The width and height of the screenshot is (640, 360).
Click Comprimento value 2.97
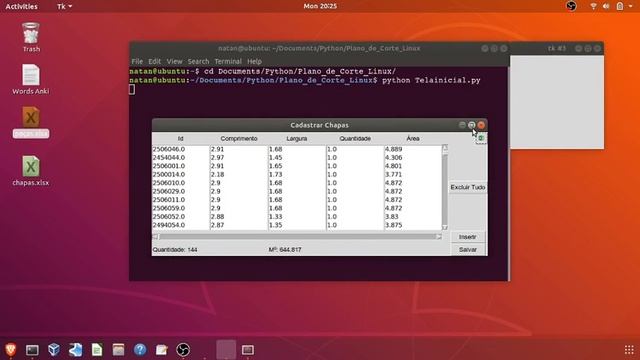(218, 158)
